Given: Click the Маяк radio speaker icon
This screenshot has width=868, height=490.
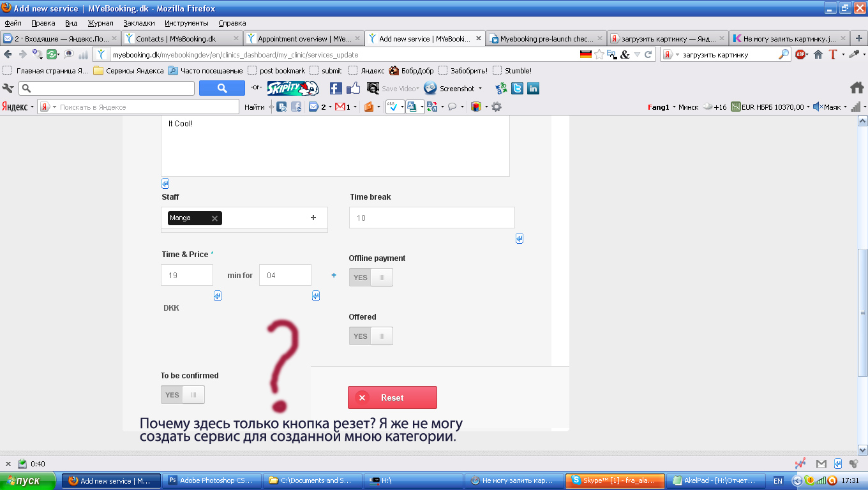Looking at the screenshot, I should pyautogui.click(x=818, y=107).
